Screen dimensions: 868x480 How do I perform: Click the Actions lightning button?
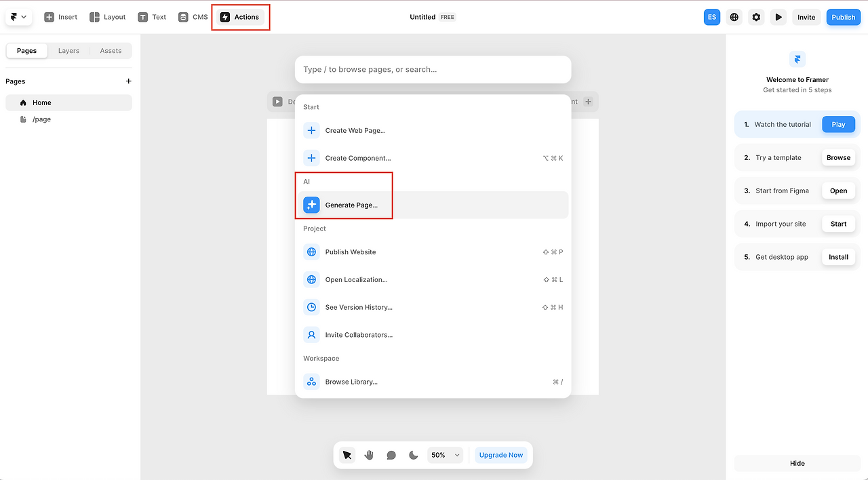[x=240, y=17]
